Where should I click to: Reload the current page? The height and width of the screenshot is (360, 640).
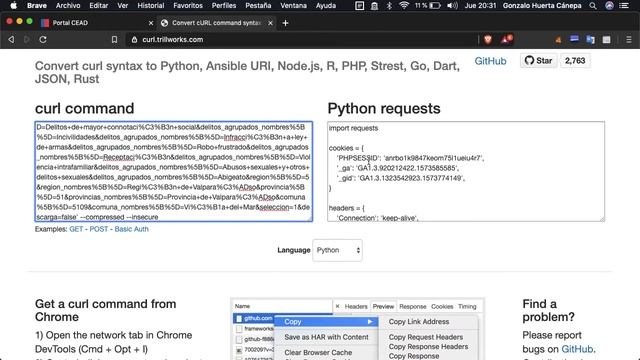(x=43, y=40)
